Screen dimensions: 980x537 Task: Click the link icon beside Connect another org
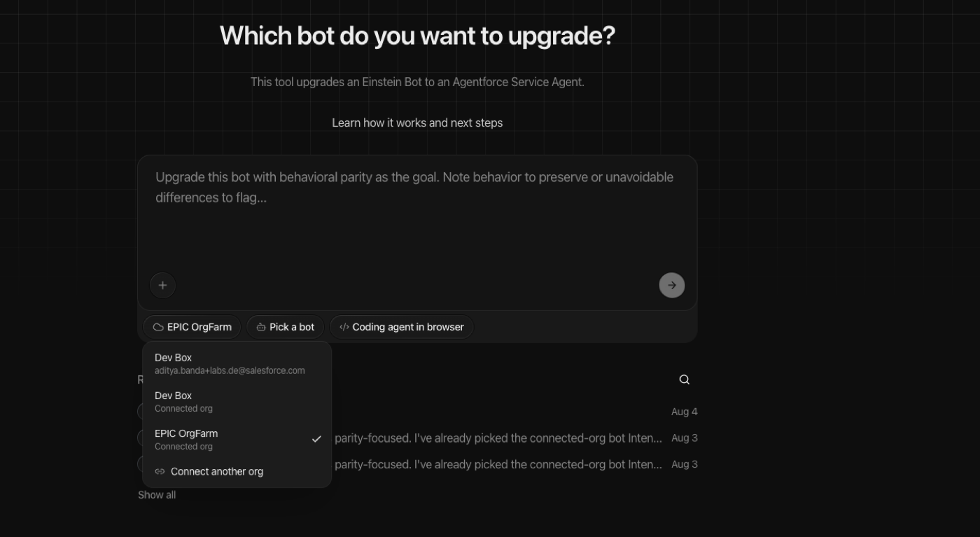pyautogui.click(x=160, y=472)
